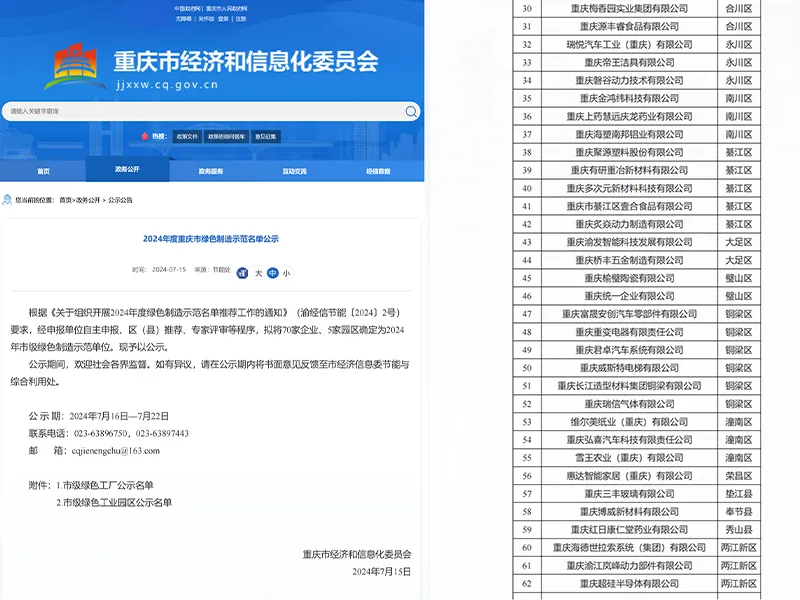The height and width of the screenshot is (600, 800).
Task: Click the magnifying glass search icon
Action: (x=410, y=110)
